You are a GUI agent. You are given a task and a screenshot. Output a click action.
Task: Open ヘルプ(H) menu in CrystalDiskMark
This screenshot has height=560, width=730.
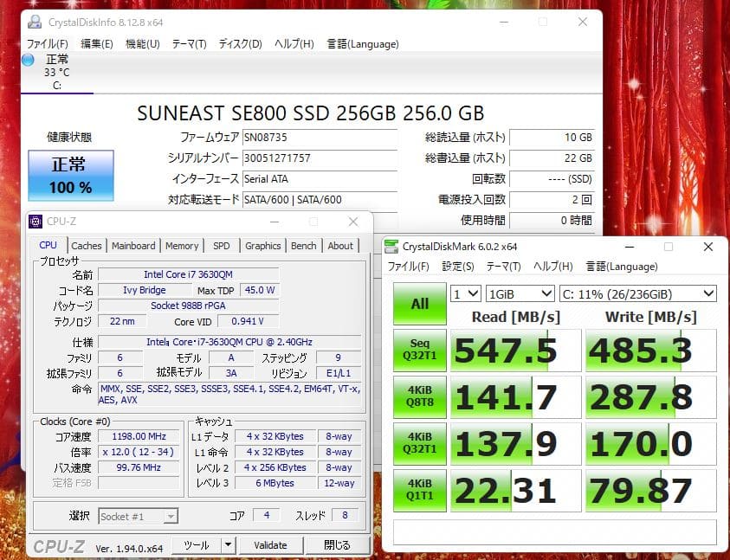click(x=552, y=267)
